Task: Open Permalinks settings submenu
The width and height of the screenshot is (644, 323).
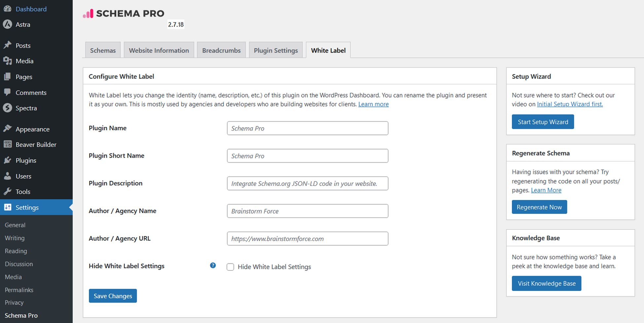Action: [x=19, y=290]
